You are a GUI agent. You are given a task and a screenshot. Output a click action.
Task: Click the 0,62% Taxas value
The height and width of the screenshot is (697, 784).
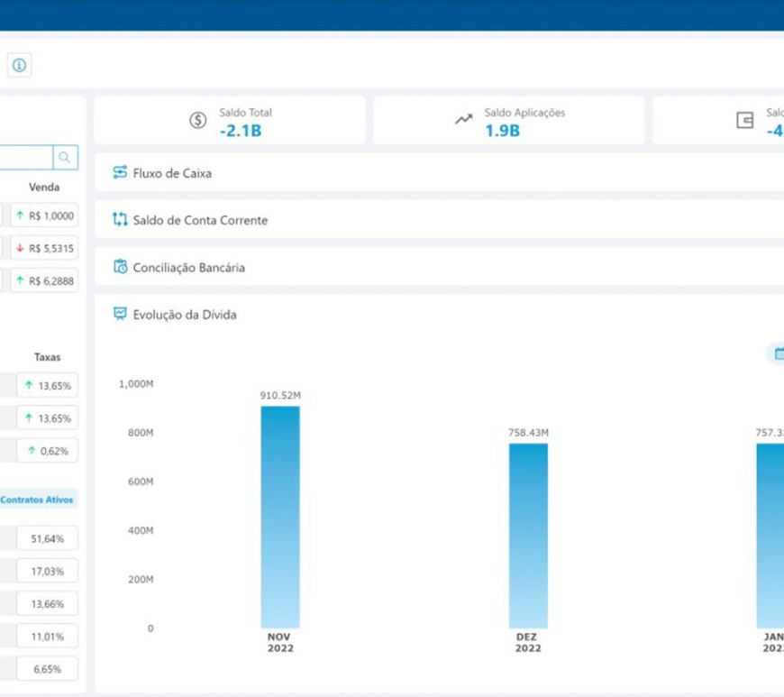[x=47, y=450]
